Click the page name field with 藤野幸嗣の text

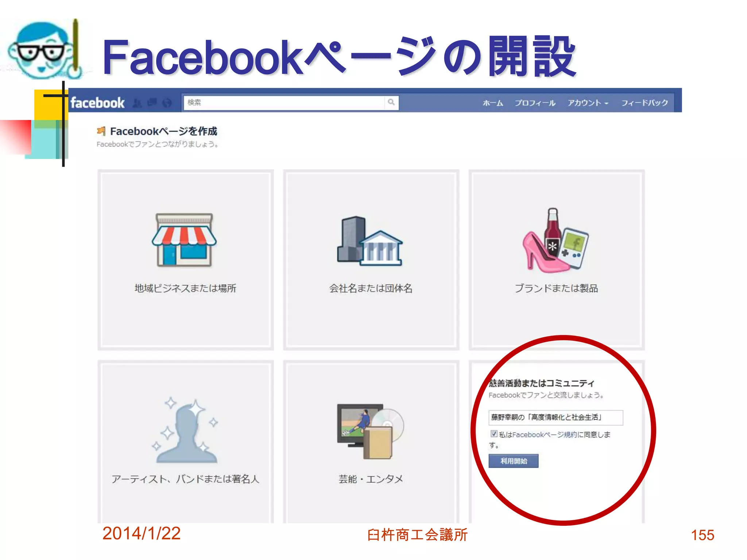click(556, 417)
